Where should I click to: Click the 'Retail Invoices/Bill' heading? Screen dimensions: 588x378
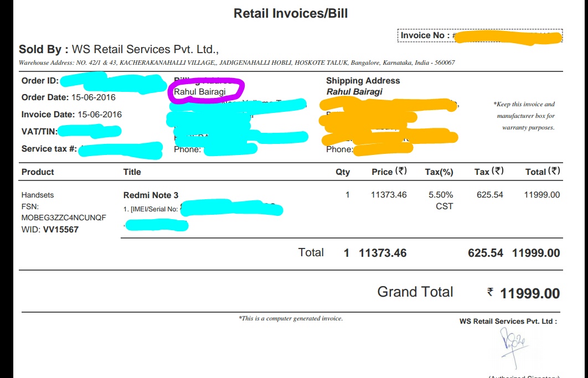tap(291, 13)
